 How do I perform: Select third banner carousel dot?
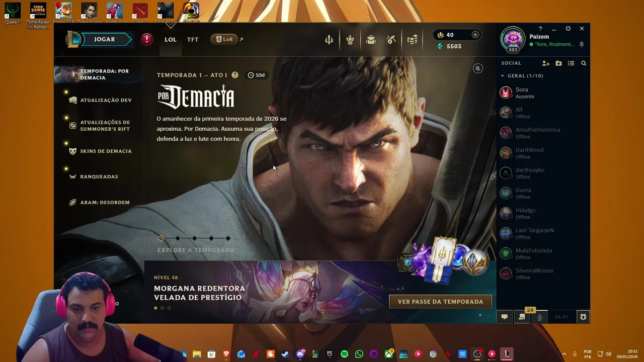[x=169, y=308]
